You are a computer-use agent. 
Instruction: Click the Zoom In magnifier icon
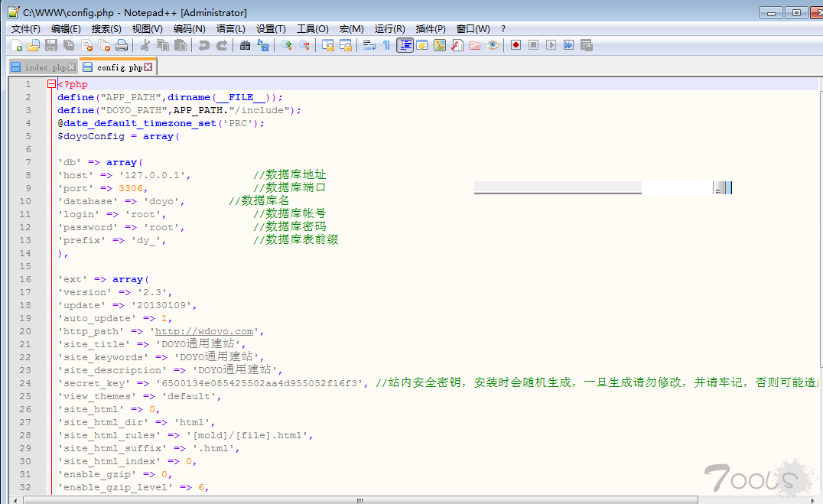coord(287,46)
